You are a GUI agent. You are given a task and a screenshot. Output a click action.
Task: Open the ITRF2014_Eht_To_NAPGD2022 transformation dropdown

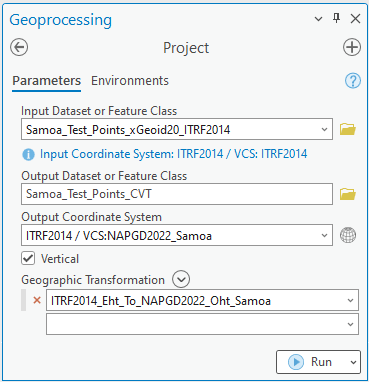point(350,300)
